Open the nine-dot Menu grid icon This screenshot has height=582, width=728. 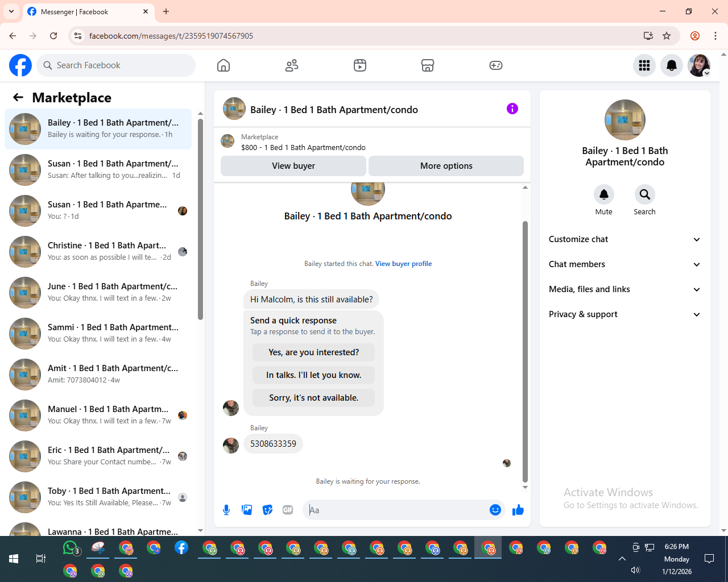[644, 65]
